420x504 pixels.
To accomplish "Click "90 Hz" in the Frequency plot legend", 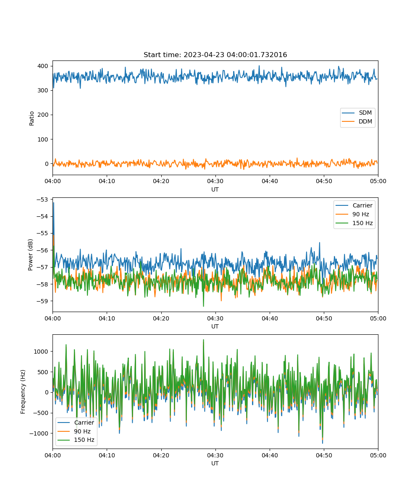I will click(83, 431).
